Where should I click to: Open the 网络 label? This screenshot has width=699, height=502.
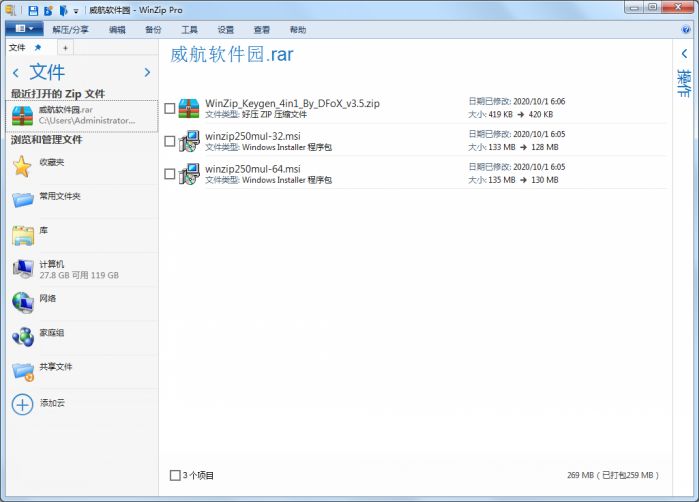48,298
